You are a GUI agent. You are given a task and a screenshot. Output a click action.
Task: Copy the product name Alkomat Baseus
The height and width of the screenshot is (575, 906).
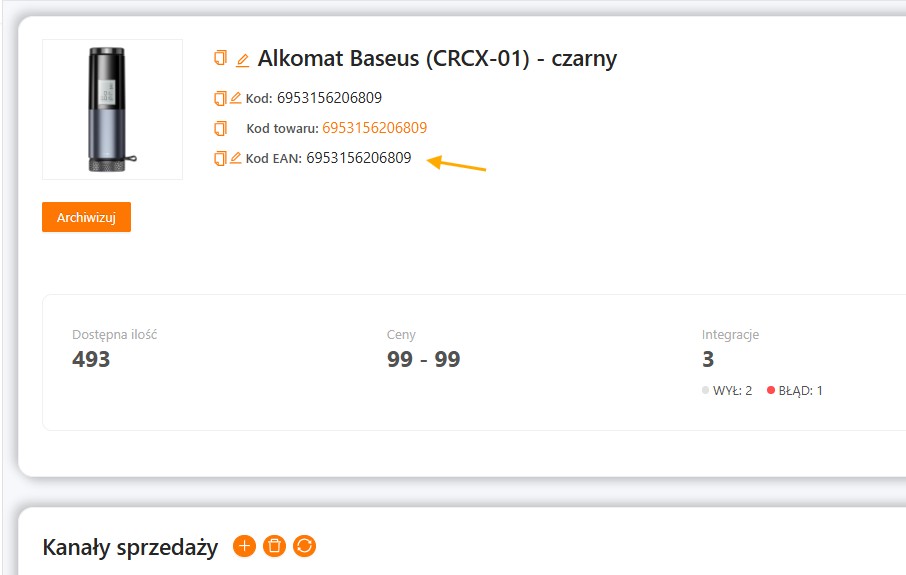[220, 58]
